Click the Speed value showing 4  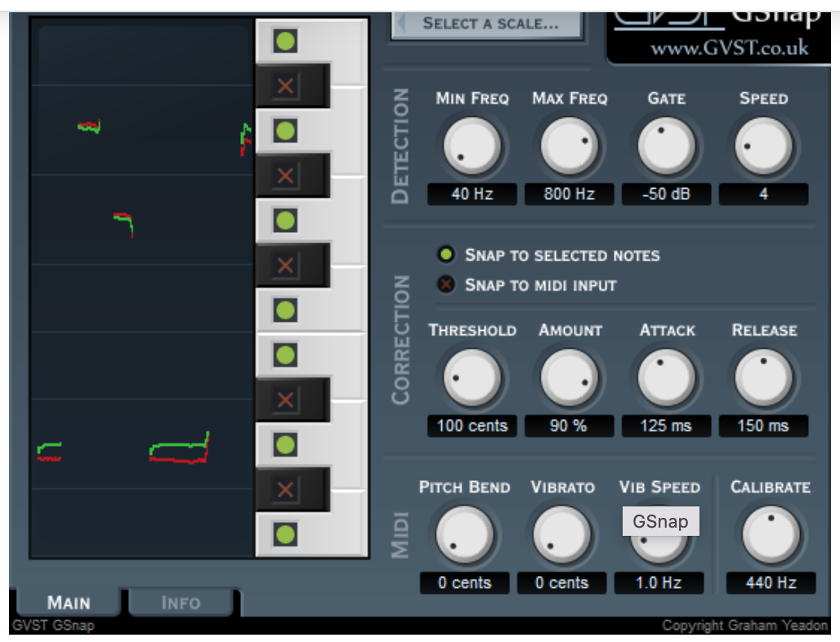tap(763, 194)
